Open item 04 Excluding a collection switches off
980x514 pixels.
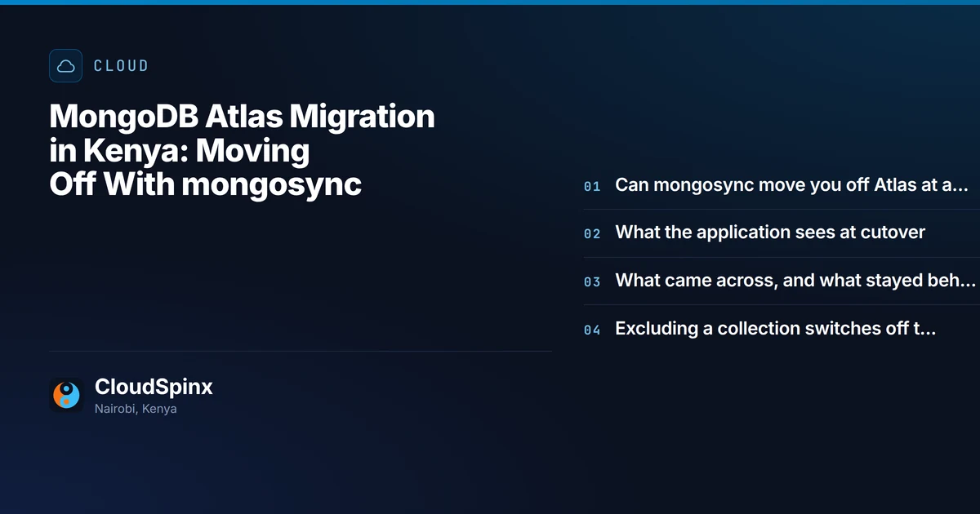(775, 329)
